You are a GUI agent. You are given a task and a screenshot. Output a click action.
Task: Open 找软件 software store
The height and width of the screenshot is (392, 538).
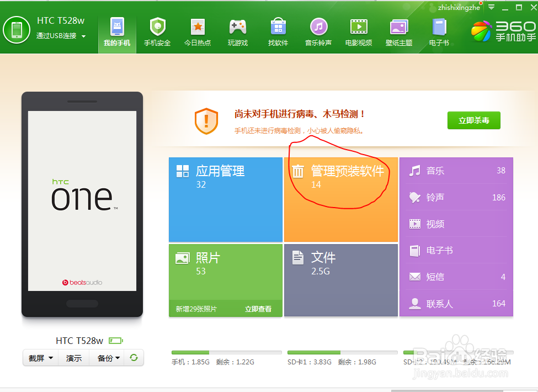point(278,32)
